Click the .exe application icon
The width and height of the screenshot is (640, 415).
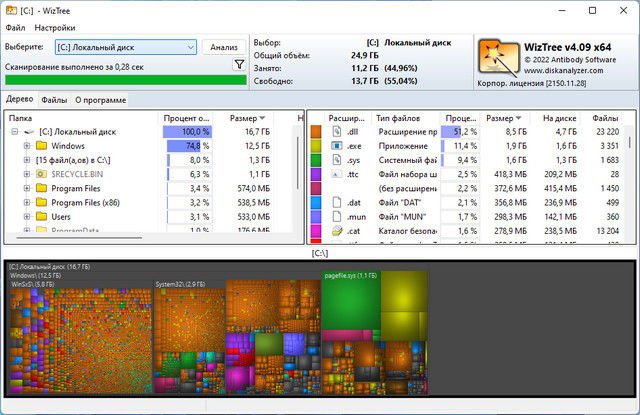coord(338,146)
